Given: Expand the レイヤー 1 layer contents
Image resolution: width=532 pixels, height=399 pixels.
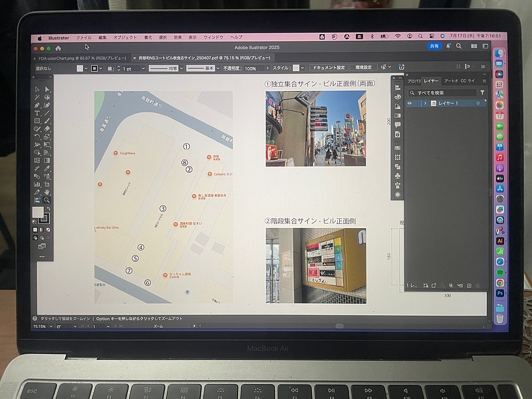Looking at the screenshot, I should (x=425, y=104).
